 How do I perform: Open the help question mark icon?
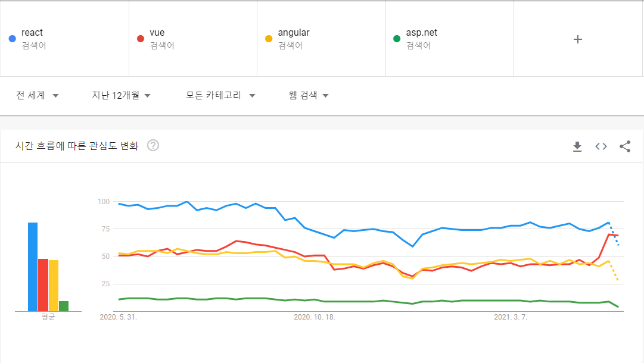[x=153, y=146]
